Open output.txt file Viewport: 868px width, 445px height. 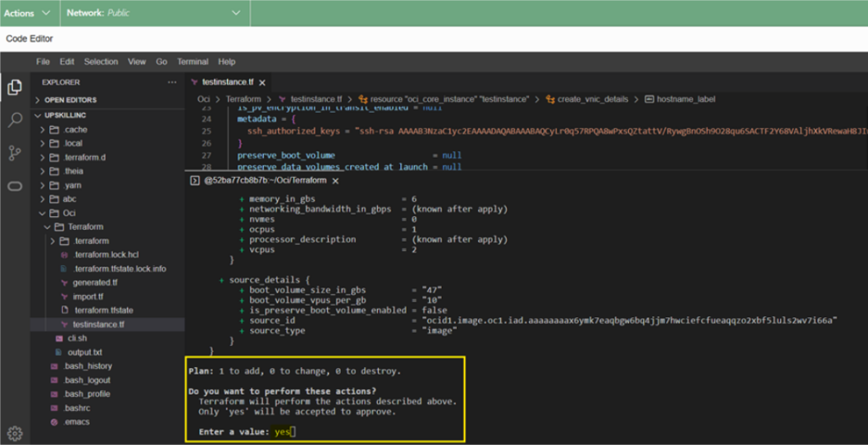pos(85,352)
